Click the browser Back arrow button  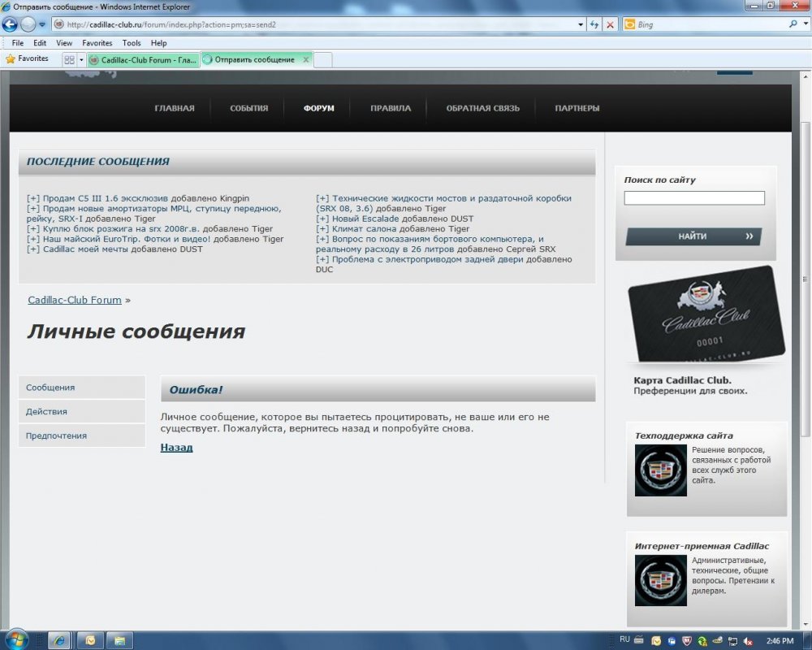point(11,24)
